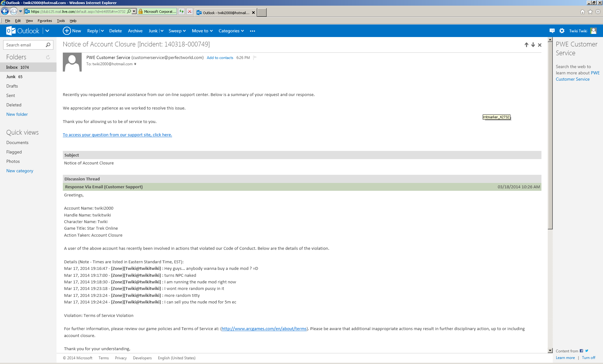The image size is (603, 364).
Task: Refresh the Folders list
Action: [48, 57]
